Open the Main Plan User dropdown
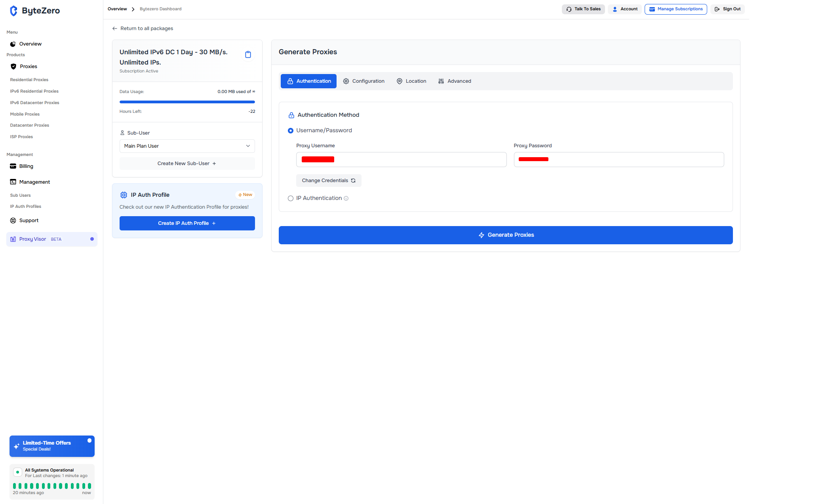This screenshot has height=504, width=824. [187, 146]
